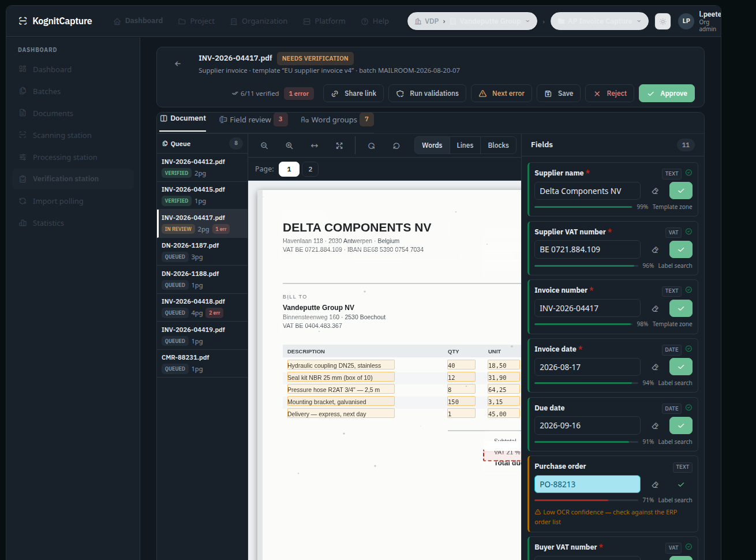
Task: Open Import polling in the sidebar
Action: click(x=73, y=201)
